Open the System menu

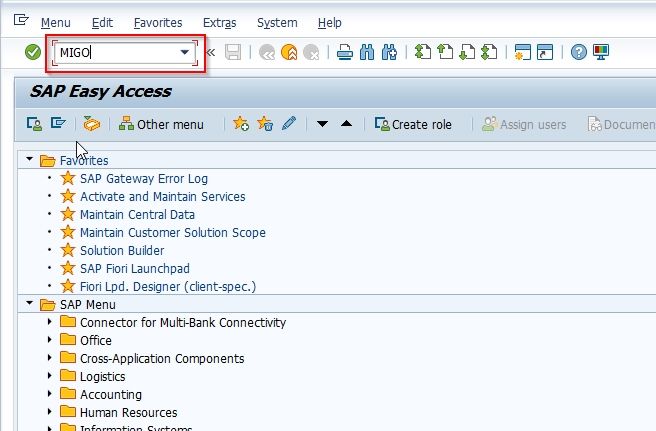coord(277,23)
